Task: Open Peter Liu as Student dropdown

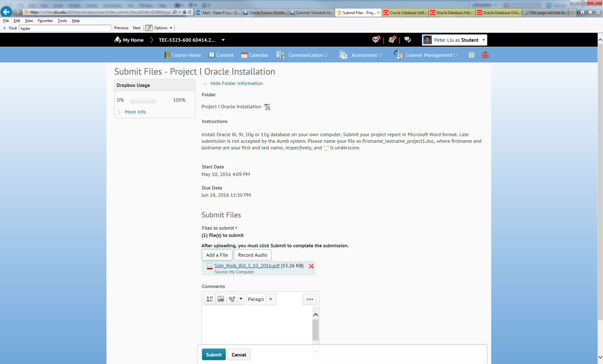Action: [x=484, y=40]
